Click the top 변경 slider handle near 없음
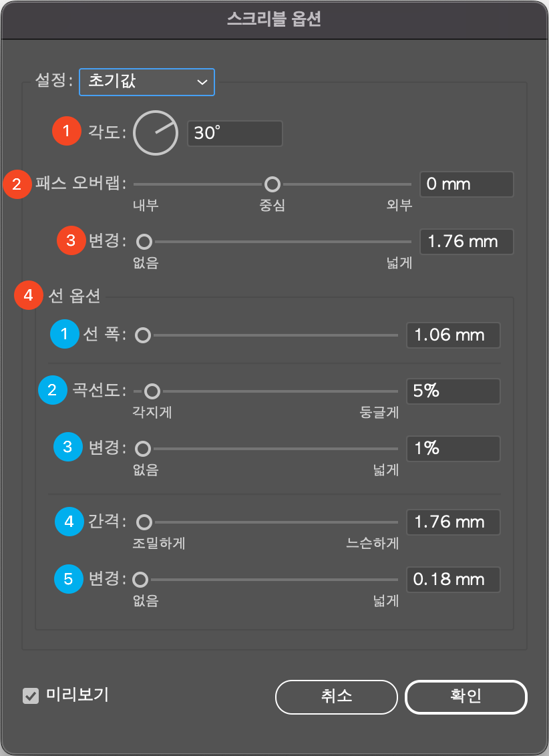 pyautogui.click(x=143, y=241)
